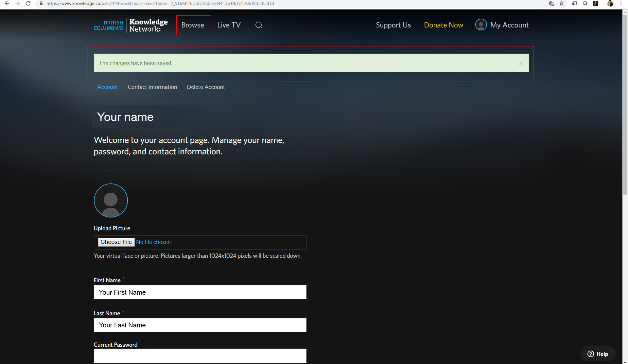Image resolution: width=628 pixels, height=364 pixels.
Task: Click the grey circle extension icon
Action: [585, 3]
